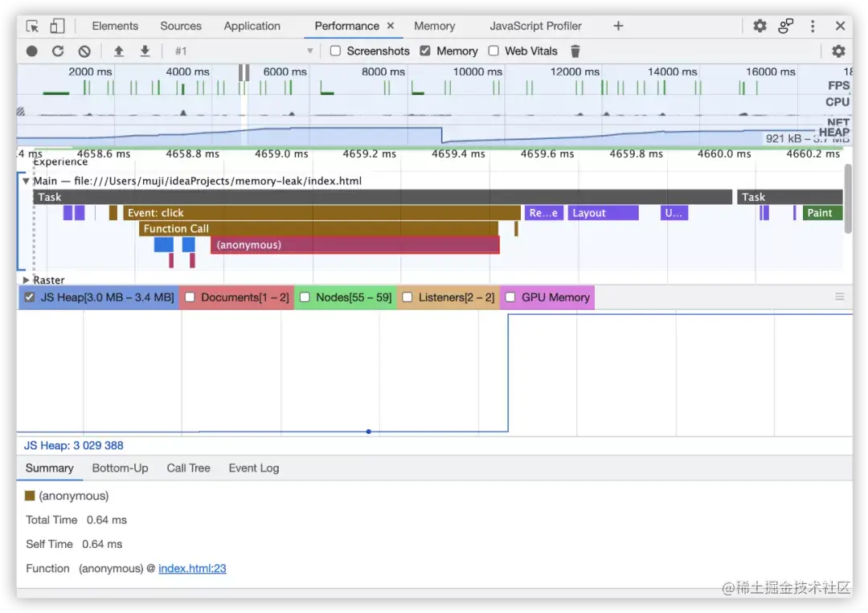Open the #1 recording selector dropdown

point(244,51)
